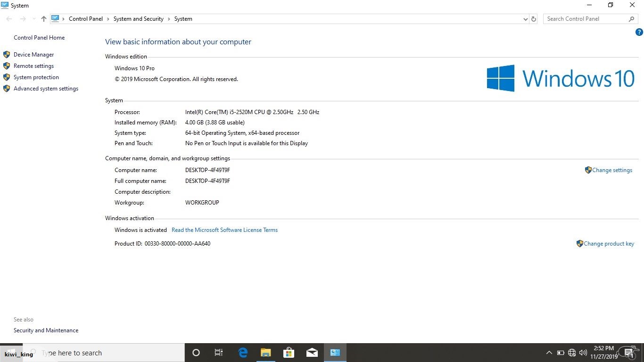Click the volume speaker tray icon
This screenshot has width=644, height=362.
(x=583, y=353)
